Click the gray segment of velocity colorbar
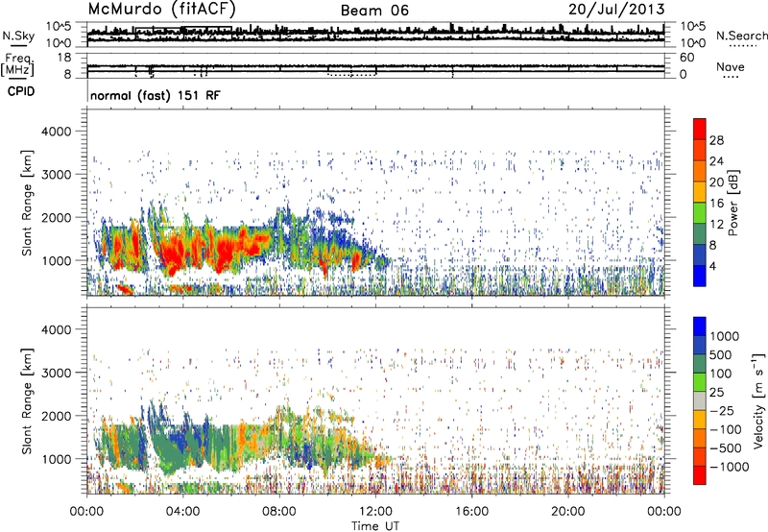Screen dimensions: 768x532 (700, 400)
